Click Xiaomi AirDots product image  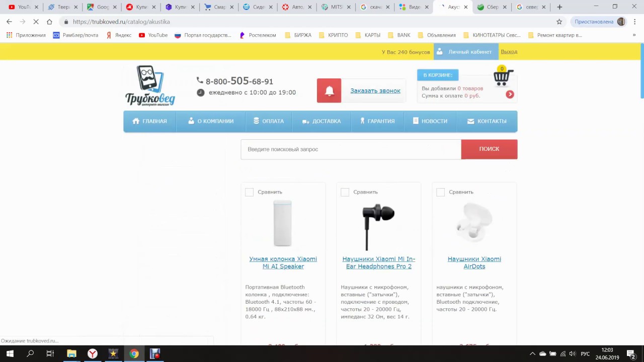[x=474, y=224]
